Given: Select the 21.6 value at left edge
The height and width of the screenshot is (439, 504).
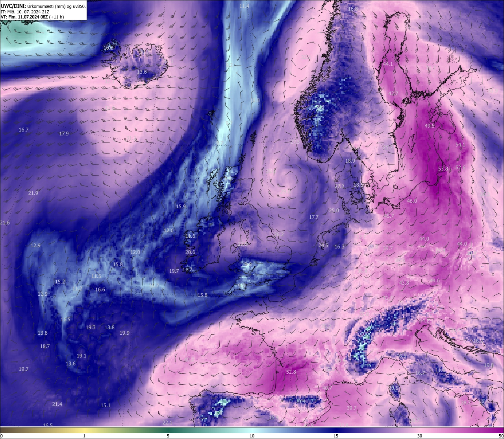Looking at the screenshot, I should click(5, 222).
